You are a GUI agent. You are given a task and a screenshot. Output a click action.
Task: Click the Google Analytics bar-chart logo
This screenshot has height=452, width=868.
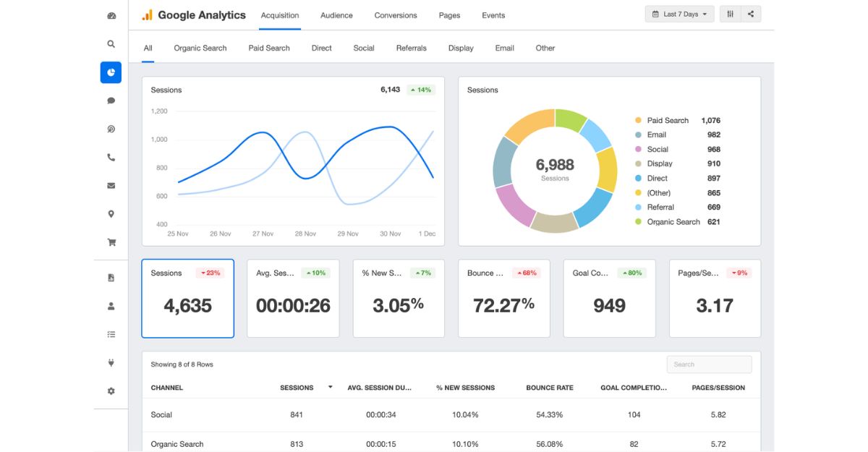[147, 15]
